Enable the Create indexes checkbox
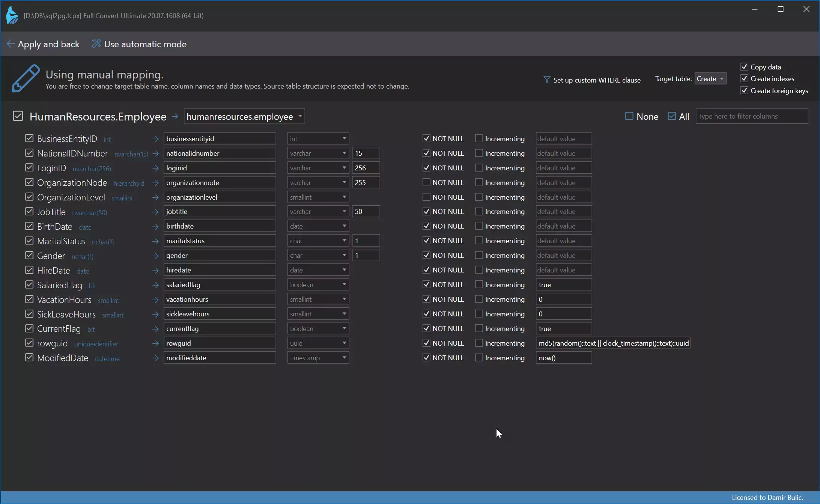Image resolution: width=820 pixels, height=504 pixels. (x=745, y=78)
